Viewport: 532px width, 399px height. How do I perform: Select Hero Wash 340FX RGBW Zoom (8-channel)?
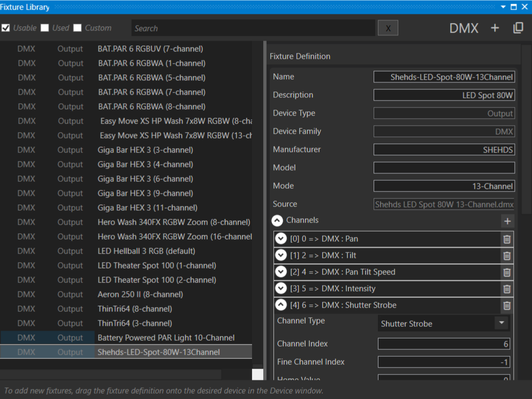pos(126,222)
